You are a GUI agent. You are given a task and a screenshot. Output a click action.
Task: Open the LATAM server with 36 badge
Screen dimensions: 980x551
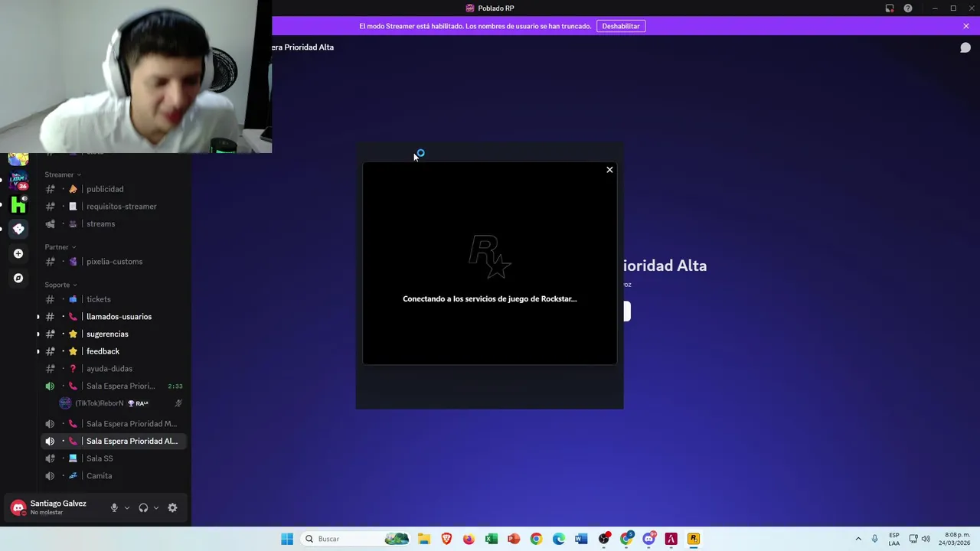click(x=18, y=181)
